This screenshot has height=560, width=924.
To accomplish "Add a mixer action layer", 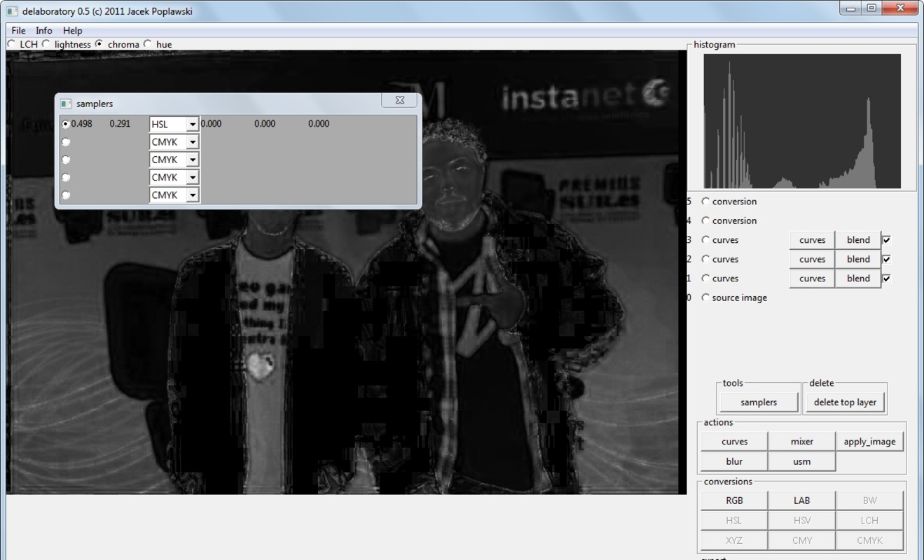I will [801, 442].
